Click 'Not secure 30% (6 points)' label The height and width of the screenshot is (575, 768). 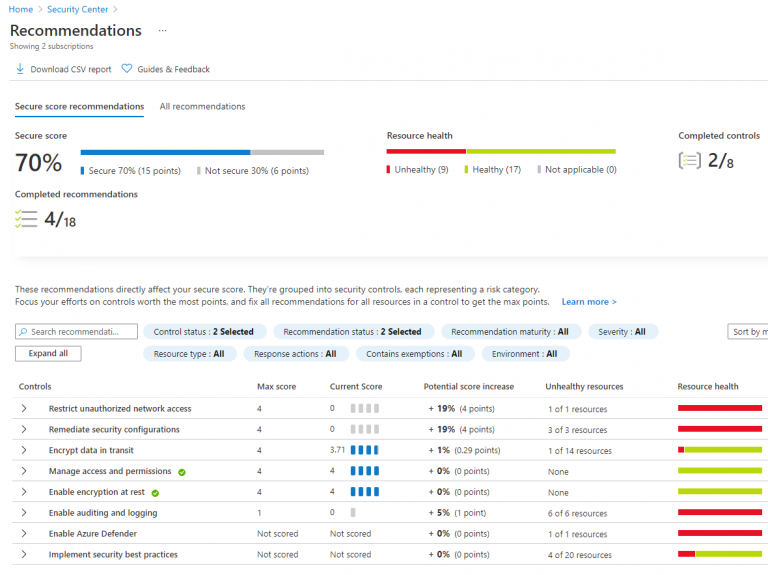(257, 171)
